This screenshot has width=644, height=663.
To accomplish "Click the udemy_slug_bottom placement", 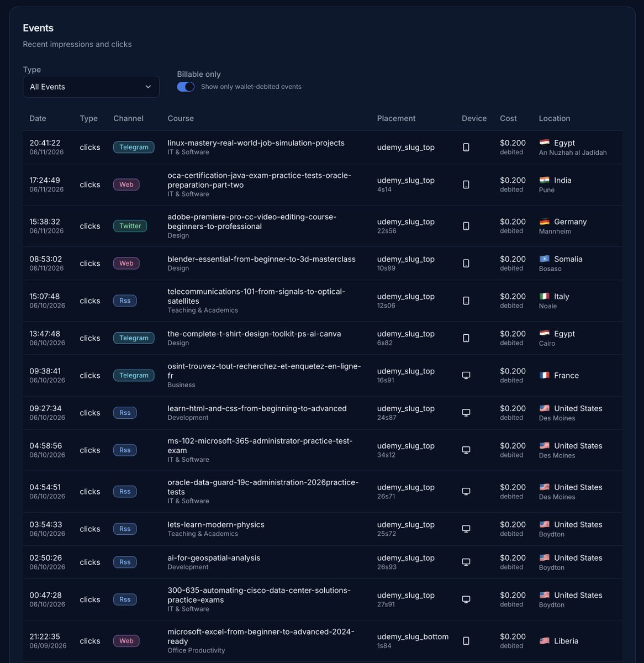I will (x=413, y=636).
